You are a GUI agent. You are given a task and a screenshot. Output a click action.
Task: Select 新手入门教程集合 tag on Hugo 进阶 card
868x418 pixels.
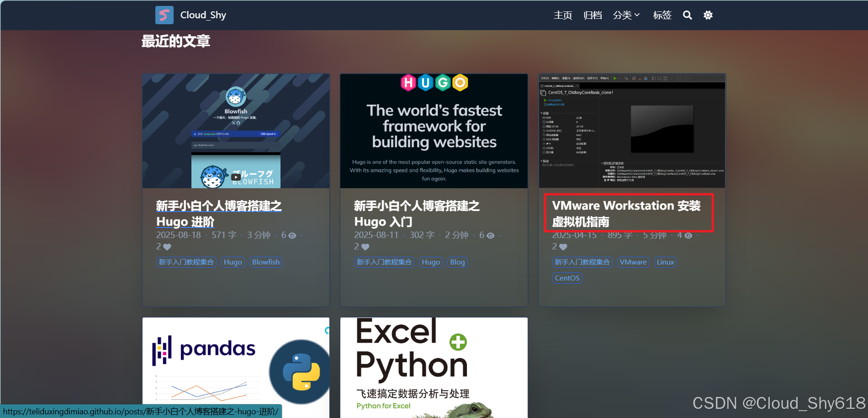click(x=186, y=262)
